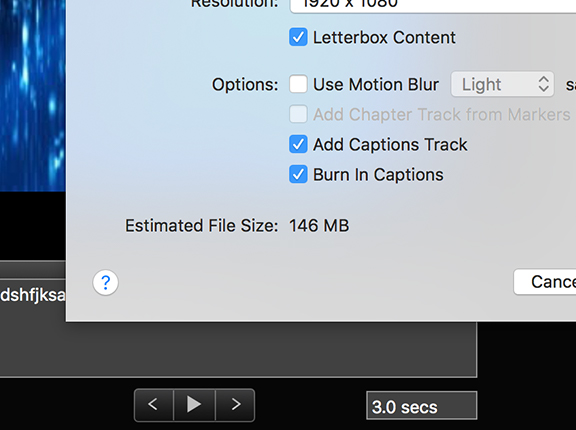
Task: Step back using the left arrow button
Action: pyautogui.click(x=154, y=405)
